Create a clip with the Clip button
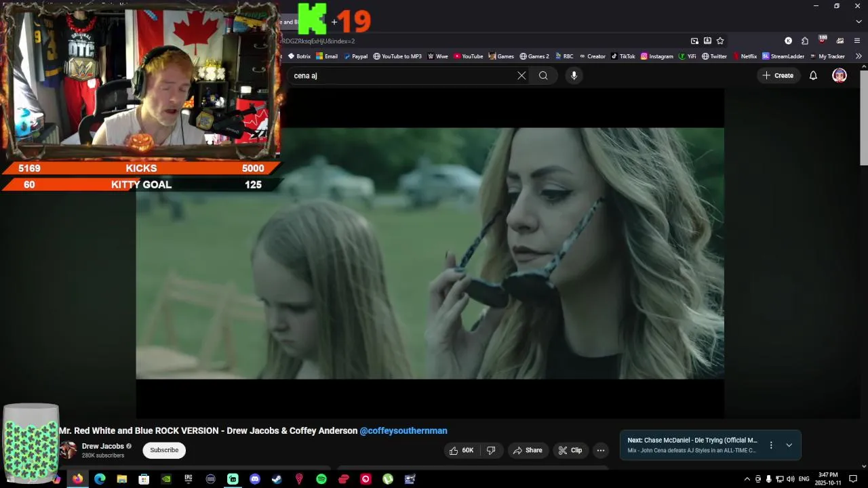868x488 pixels. click(570, 450)
